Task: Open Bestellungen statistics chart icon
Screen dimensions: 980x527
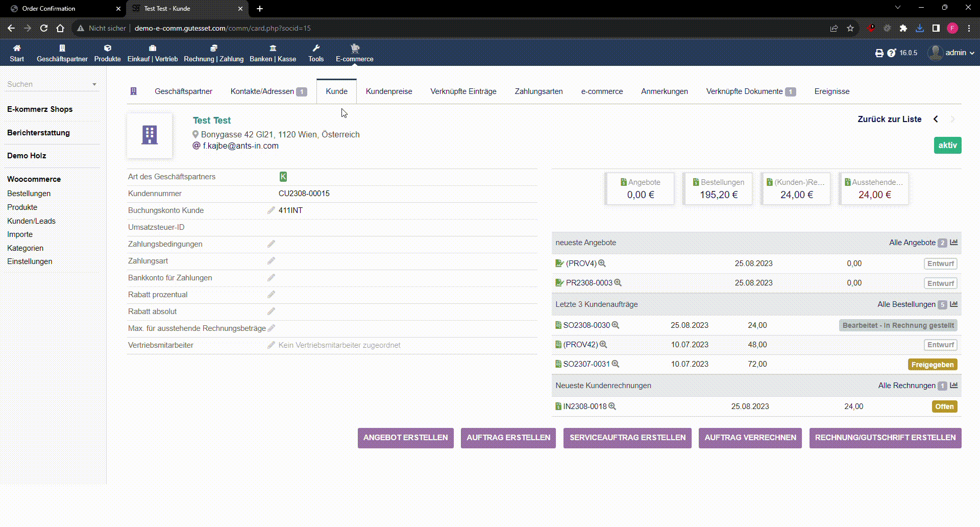Action: 954,304
